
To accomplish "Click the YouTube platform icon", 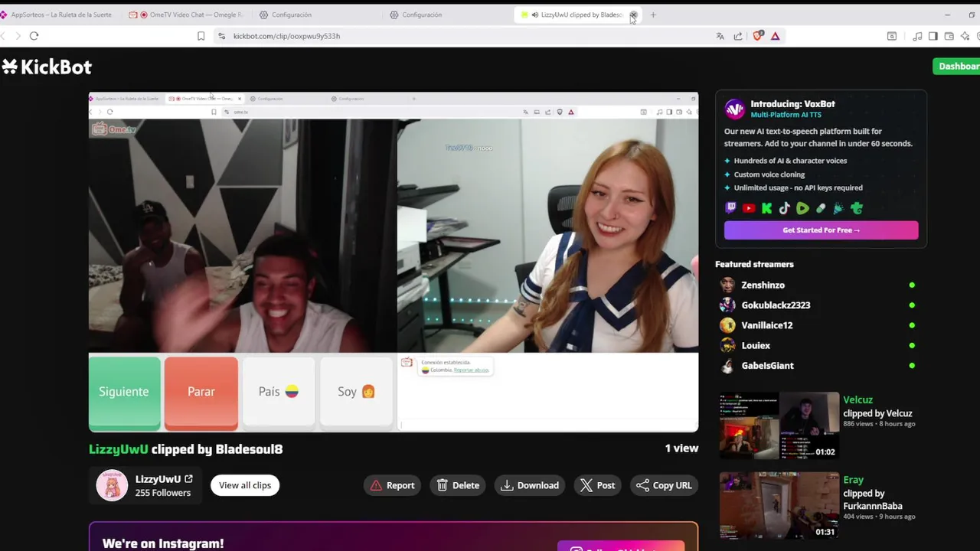I will (749, 208).
